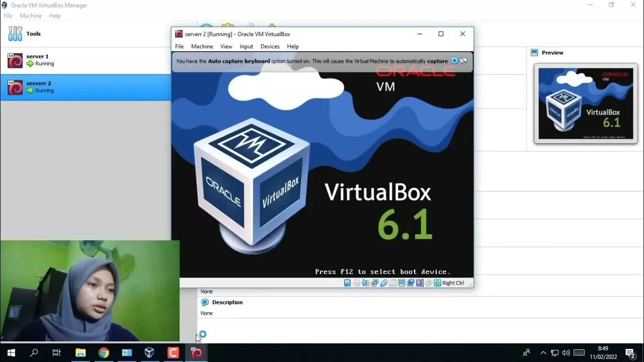Click the VM preview thumbnail in Manager
The image size is (644, 362).
point(586,103)
